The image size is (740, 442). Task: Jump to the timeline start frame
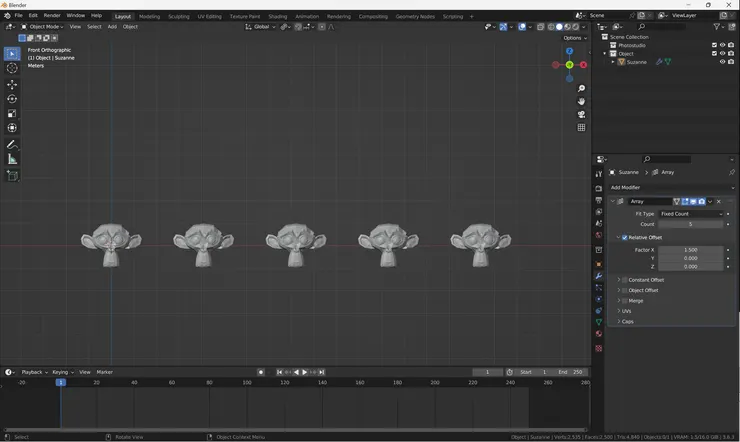[x=279, y=372]
